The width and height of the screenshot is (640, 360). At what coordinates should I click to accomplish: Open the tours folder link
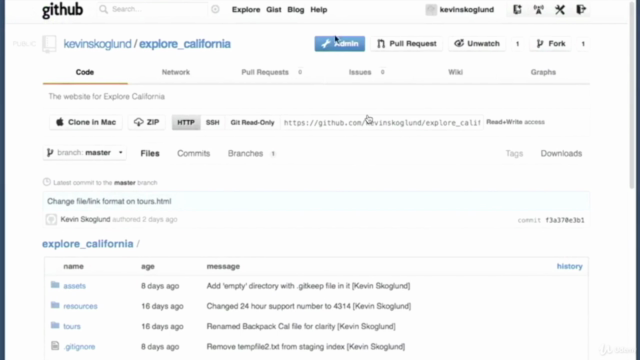point(72,327)
